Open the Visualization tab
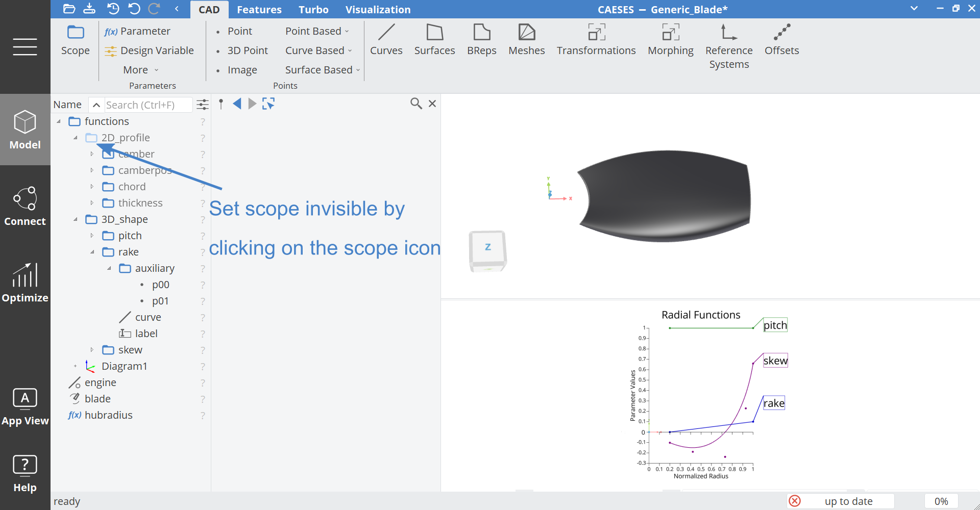 pos(378,10)
